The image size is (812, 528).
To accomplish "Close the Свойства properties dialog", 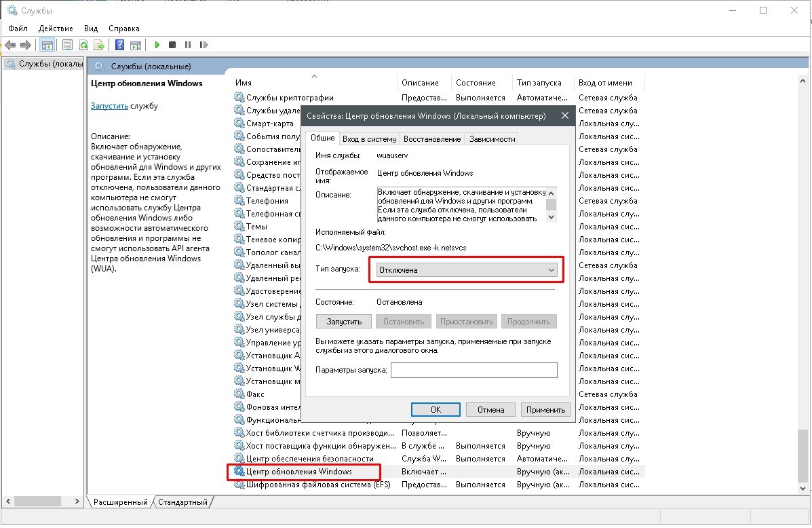I will click(x=565, y=115).
